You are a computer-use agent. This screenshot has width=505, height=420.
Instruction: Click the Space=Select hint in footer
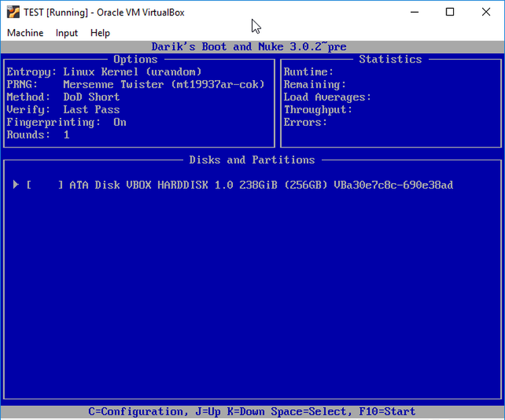pyautogui.click(x=308, y=412)
